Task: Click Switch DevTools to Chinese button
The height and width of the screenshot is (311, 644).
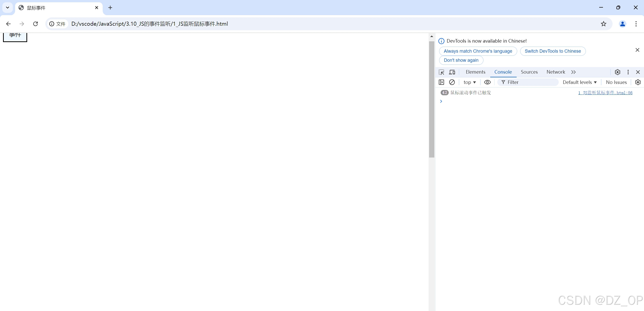Action: coord(553,51)
